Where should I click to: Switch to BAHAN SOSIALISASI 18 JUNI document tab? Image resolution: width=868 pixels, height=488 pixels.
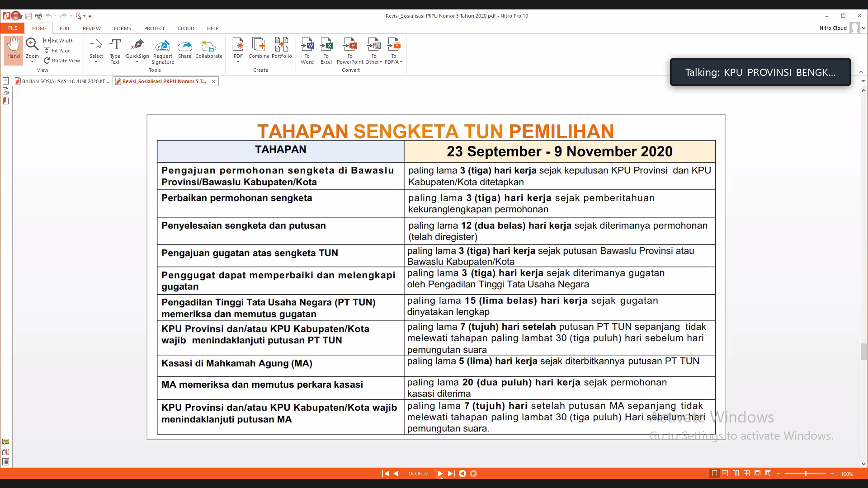(62, 81)
